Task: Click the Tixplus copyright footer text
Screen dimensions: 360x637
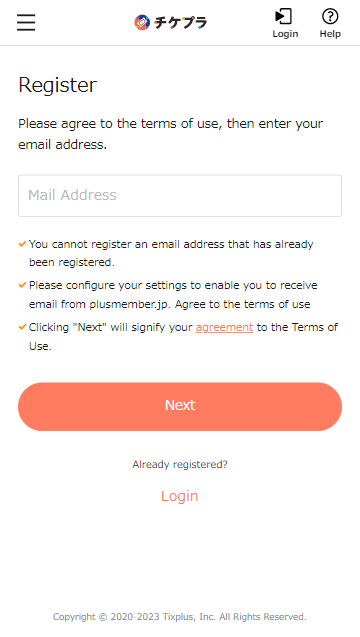Action: (x=180, y=617)
